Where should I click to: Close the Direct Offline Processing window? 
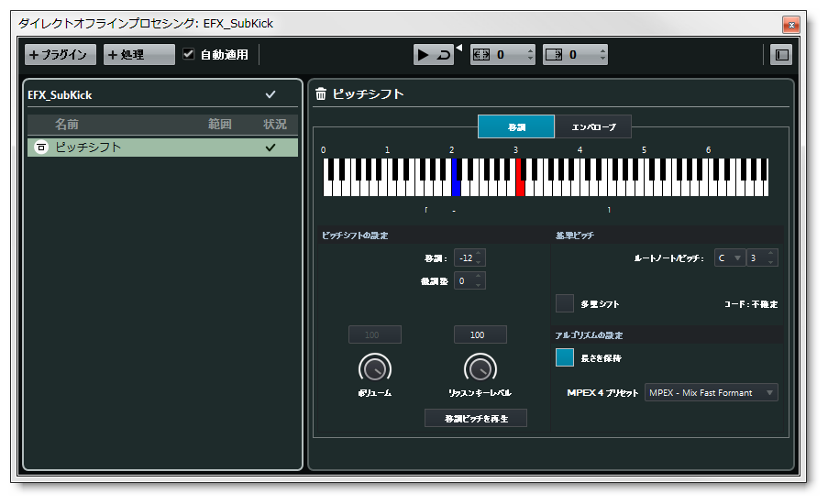point(791,24)
